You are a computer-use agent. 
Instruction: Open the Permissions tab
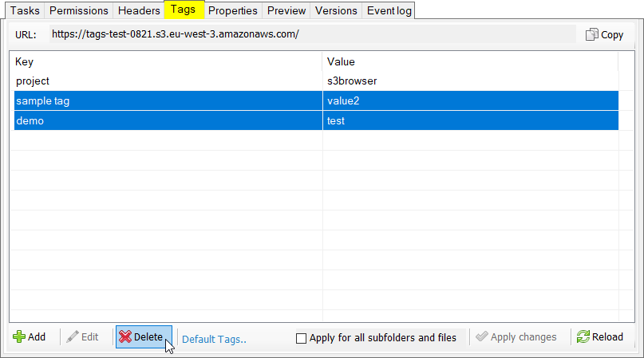click(x=79, y=10)
